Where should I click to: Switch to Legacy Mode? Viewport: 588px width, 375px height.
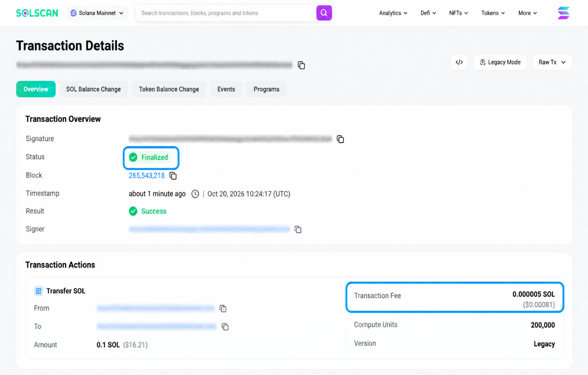pos(500,63)
